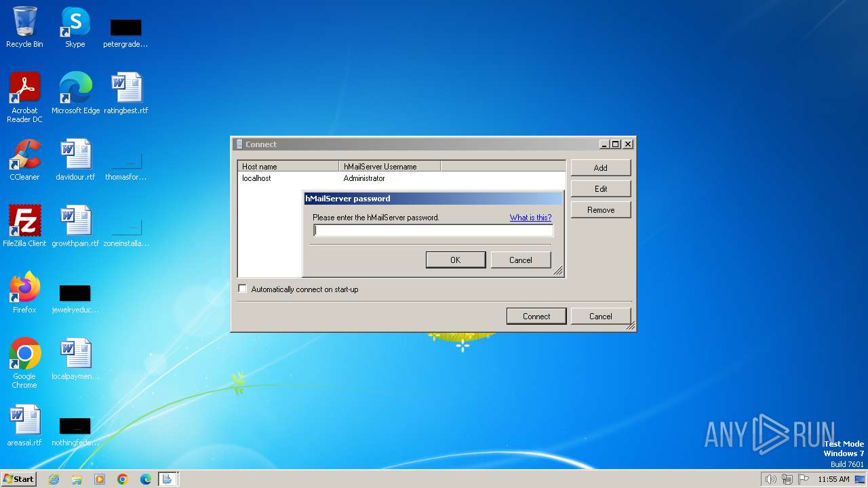Open the Google Chrome desktop shortcut

click(24, 363)
